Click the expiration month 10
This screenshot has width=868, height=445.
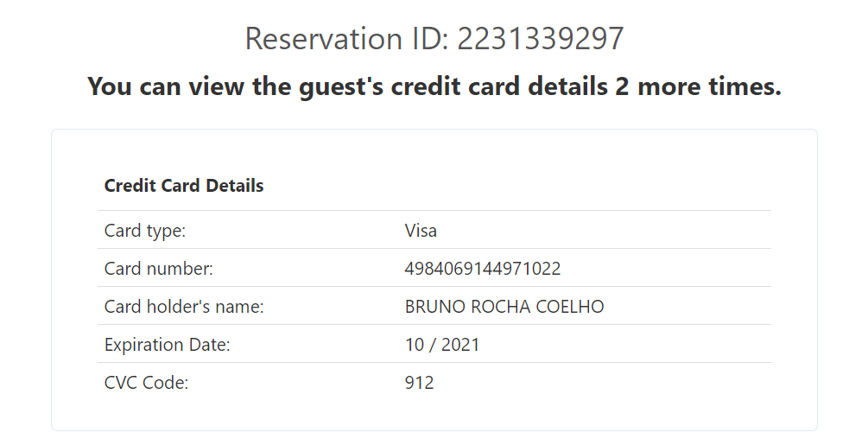coord(415,345)
